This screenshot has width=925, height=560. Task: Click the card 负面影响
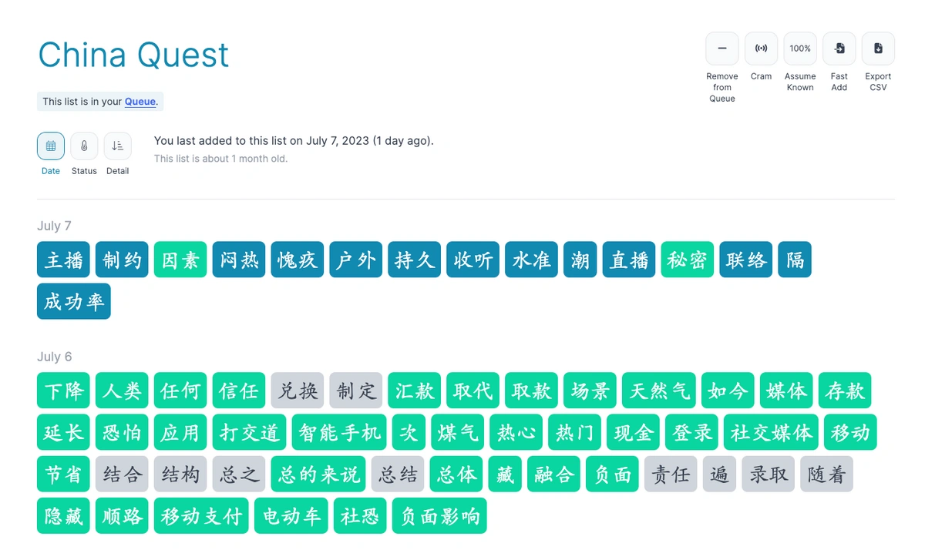tap(439, 515)
